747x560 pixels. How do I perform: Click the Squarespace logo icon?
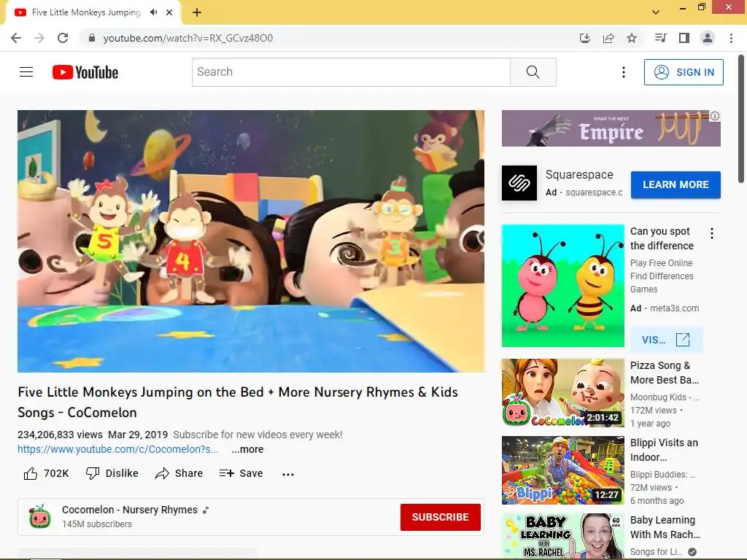[519, 183]
